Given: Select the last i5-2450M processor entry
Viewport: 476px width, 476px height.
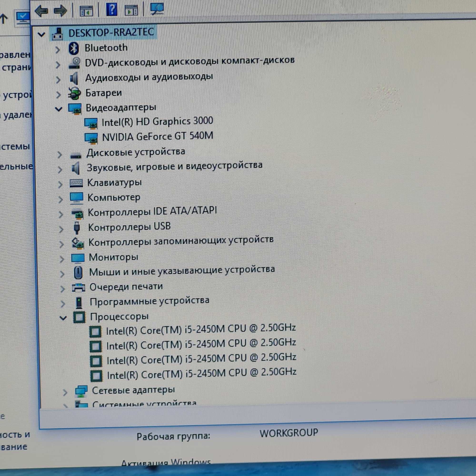Looking at the screenshot, I should tap(202, 373).
